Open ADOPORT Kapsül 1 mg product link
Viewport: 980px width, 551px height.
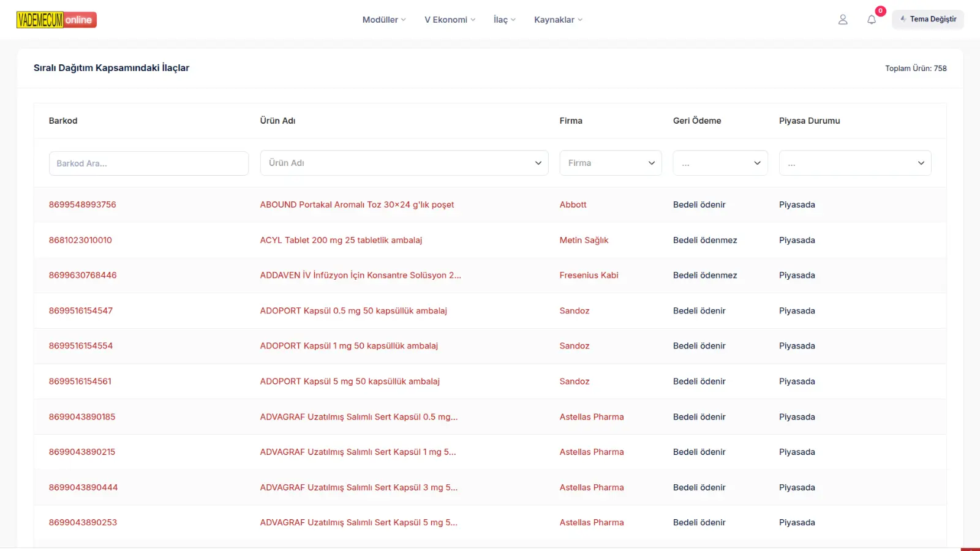click(349, 345)
